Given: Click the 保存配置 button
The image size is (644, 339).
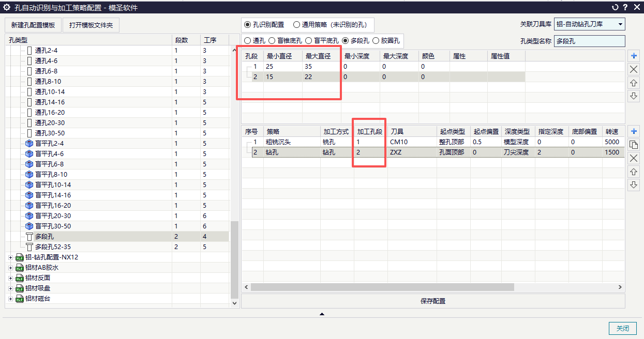Looking at the screenshot, I should tap(433, 301).
